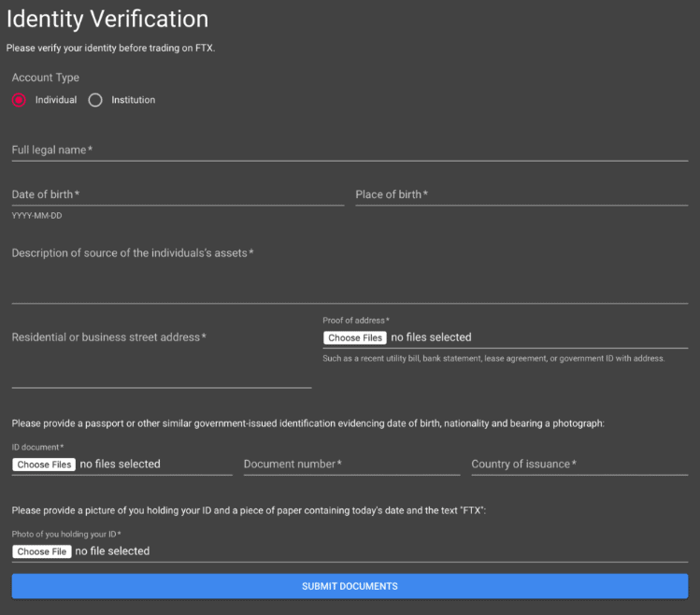Click 'no files selected' beside Proof of address
The height and width of the screenshot is (615, 700).
click(x=431, y=337)
